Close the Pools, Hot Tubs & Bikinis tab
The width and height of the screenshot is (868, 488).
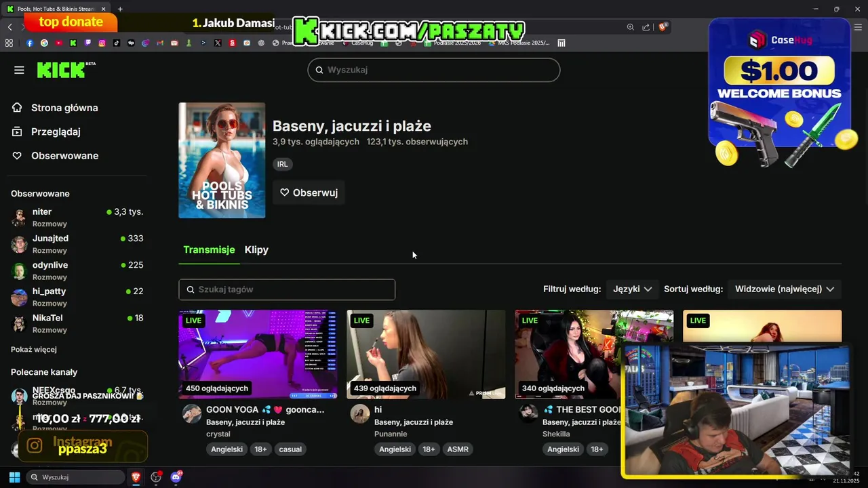(x=104, y=9)
